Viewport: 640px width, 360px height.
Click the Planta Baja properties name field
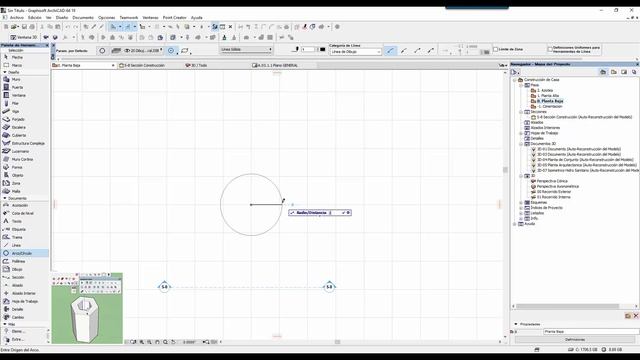(591, 331)
